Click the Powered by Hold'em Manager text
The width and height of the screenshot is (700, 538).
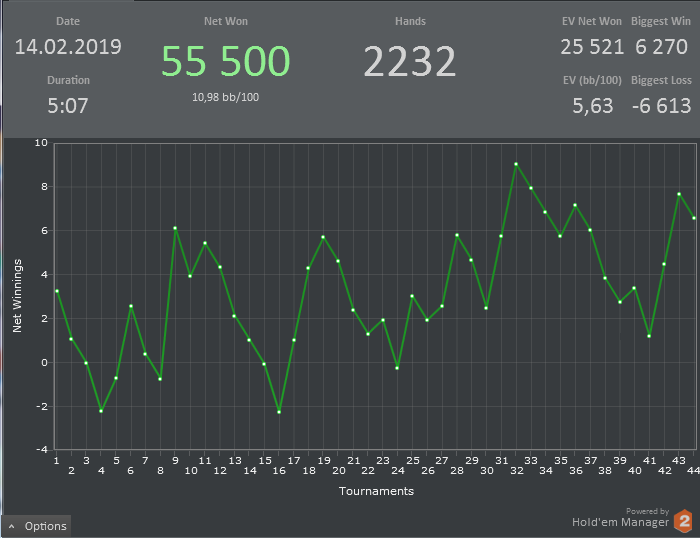[x=621, y=518]
